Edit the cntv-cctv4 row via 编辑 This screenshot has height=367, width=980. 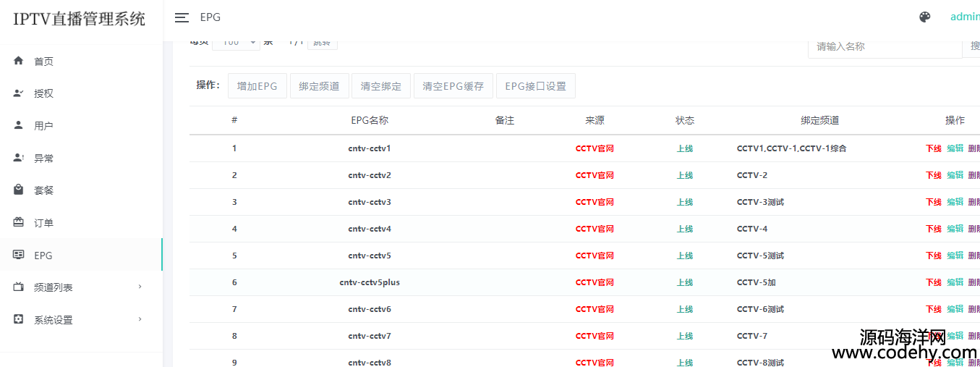[955, 229]
